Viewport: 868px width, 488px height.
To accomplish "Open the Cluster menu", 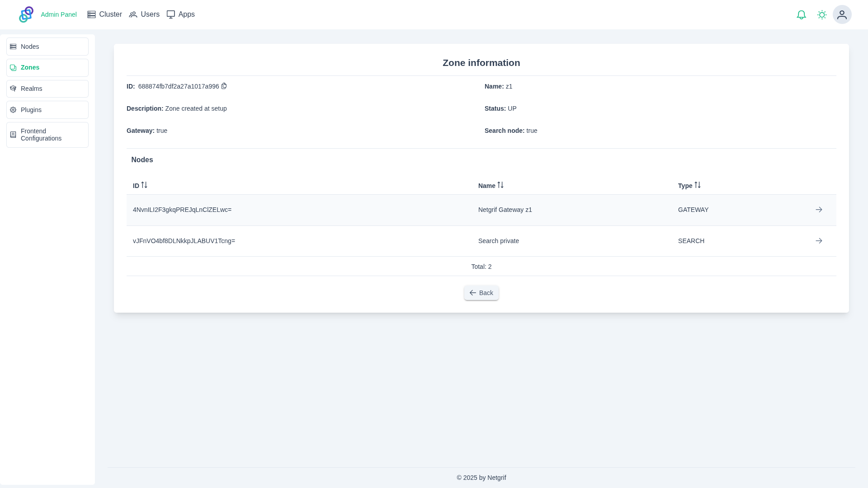I will point(104,14).
